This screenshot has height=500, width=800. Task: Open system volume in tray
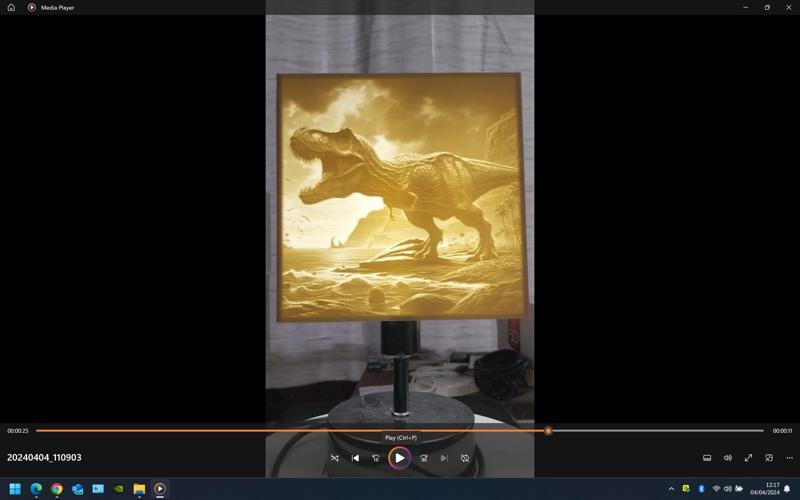728,489
